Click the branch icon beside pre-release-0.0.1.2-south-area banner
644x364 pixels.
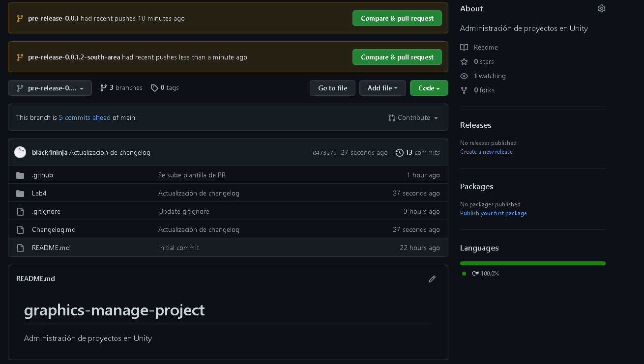tap(20, 57)
